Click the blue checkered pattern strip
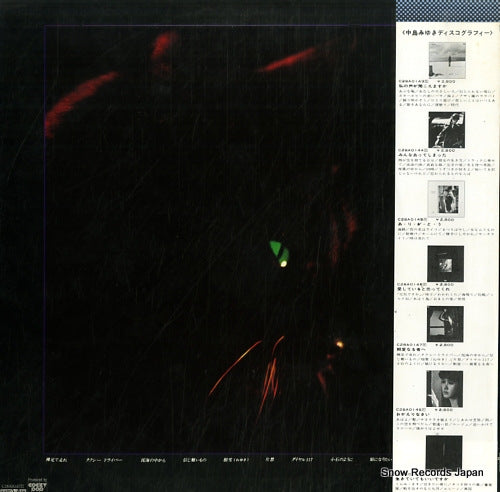The height and width of the screenshot is (492, 500). click(448, 11)
